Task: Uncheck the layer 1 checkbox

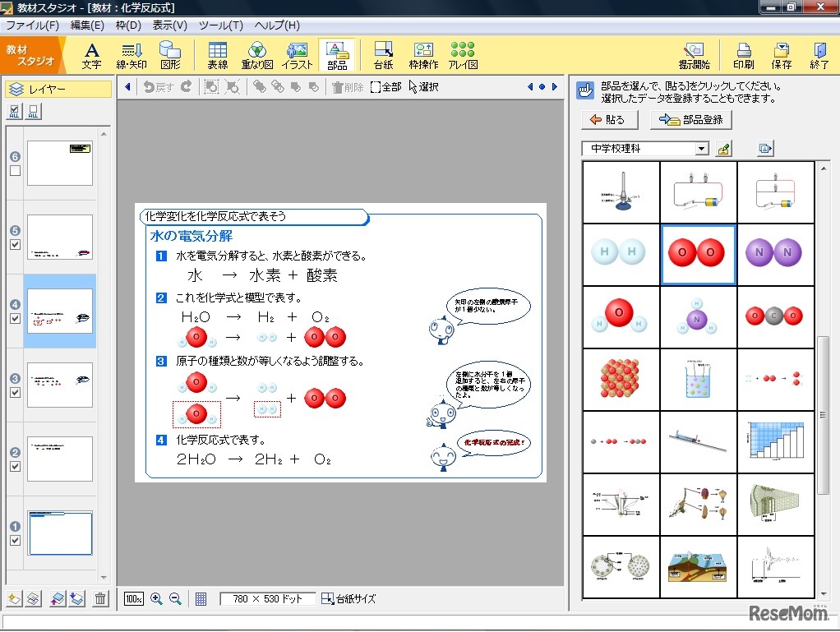Action: pyautogui.click(x=15, y=540)
